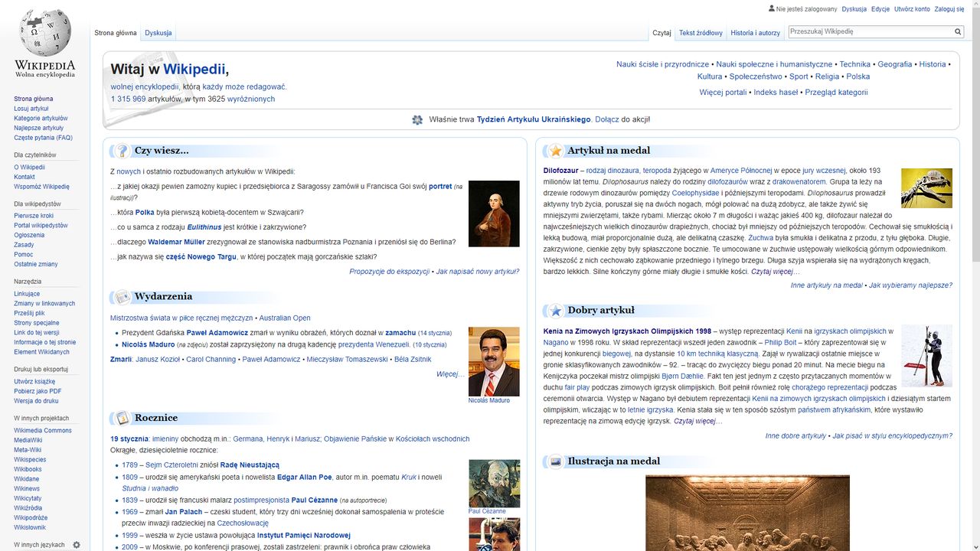980x551 pixels.
Task: Open the 'Dilofozaur' article link
Action: click(x=561, y=170)
